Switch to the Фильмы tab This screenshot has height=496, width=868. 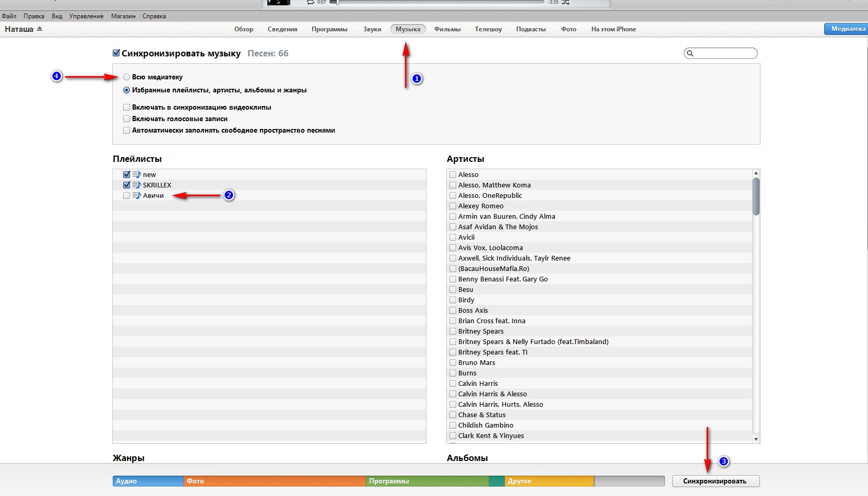pyautogui.click(x=447, y=29)
